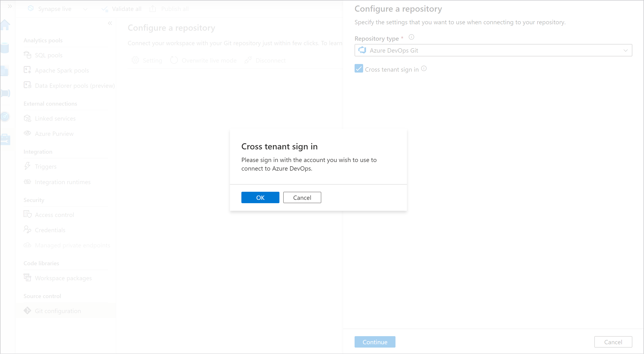Select the Access control menu item
The width and height of the screenshot is (644, 354).
(x=54, y=215)
